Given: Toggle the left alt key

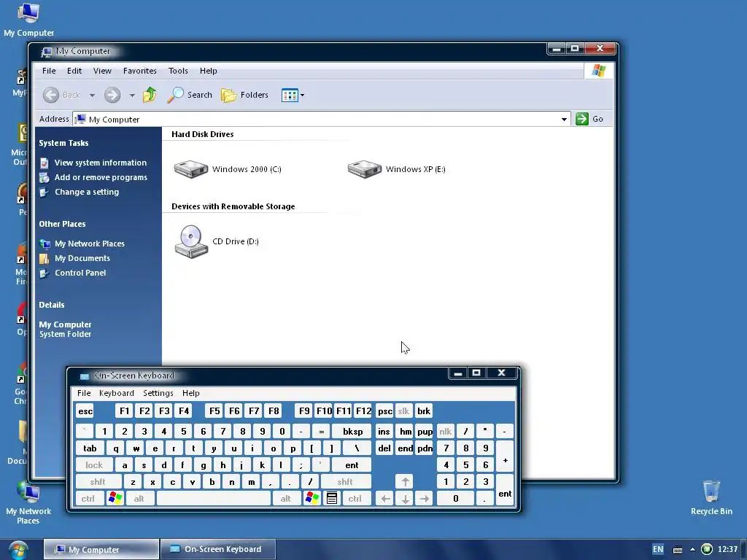Looking at the screenshot, I should [x=139, y=499].
